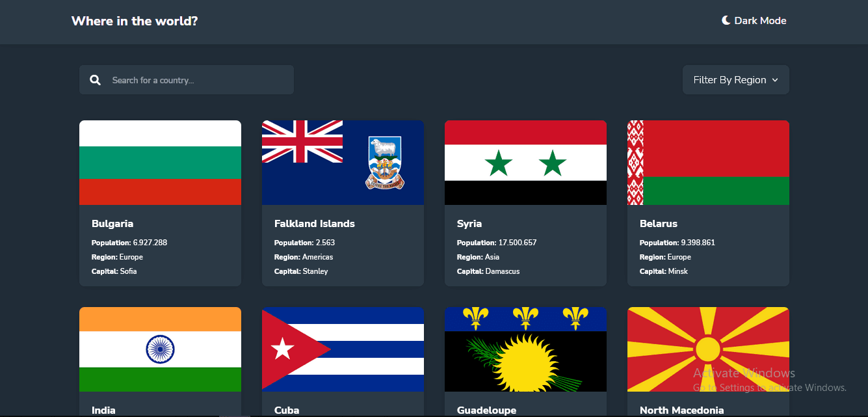Click the Falkland Islands country name

pyautogui.click(x=314, y=223)
